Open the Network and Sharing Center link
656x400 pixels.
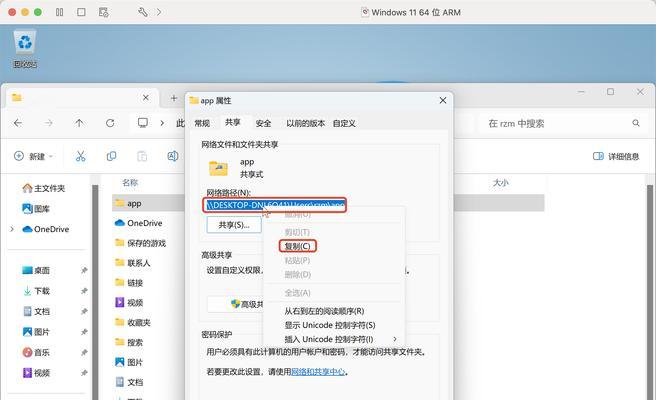tap(318, 372)
